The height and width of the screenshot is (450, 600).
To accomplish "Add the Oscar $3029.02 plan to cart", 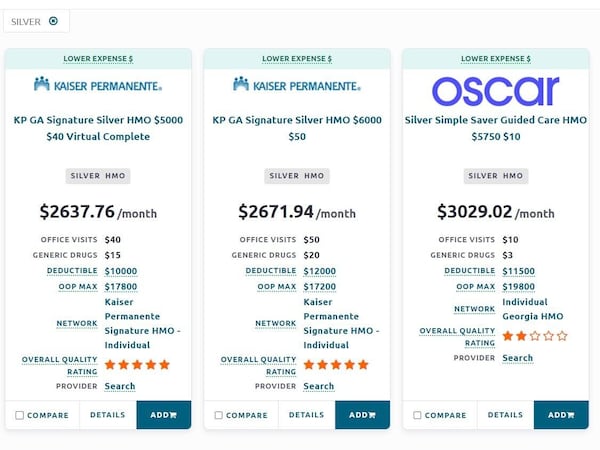I will [x=561, y=415].
